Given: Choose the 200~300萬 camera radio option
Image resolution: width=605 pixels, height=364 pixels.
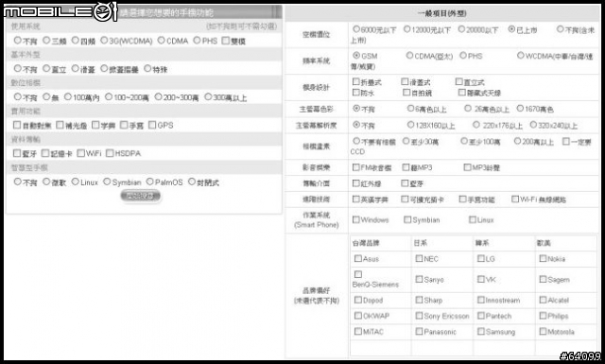Looking at the screenshot, I should (x=158, y=96).
